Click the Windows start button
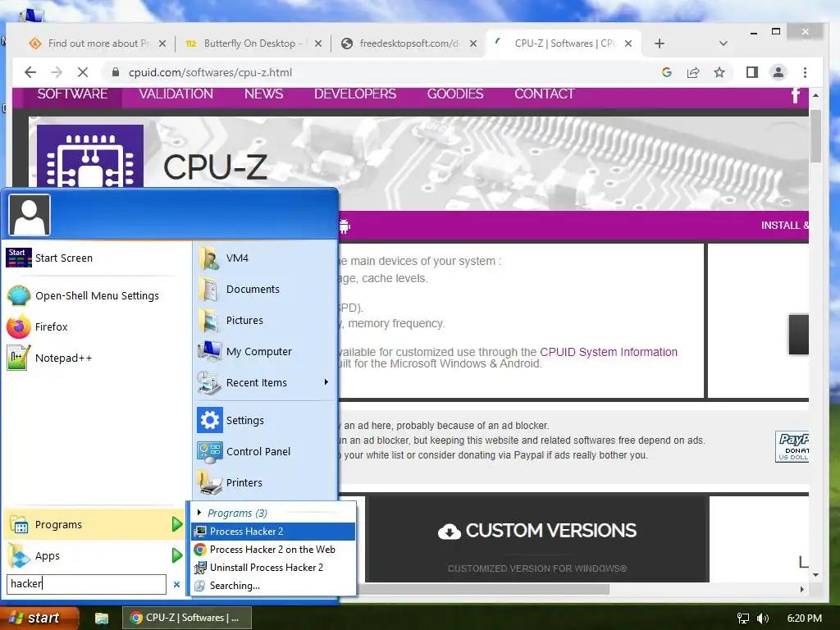840x630 pixels. pyautogui.click(x=39, y=618)
